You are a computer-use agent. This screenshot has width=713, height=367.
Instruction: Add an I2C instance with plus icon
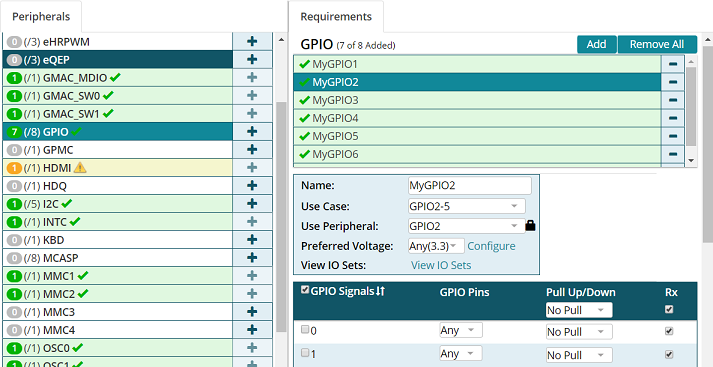pyautogui.click(x=252, y=204)
